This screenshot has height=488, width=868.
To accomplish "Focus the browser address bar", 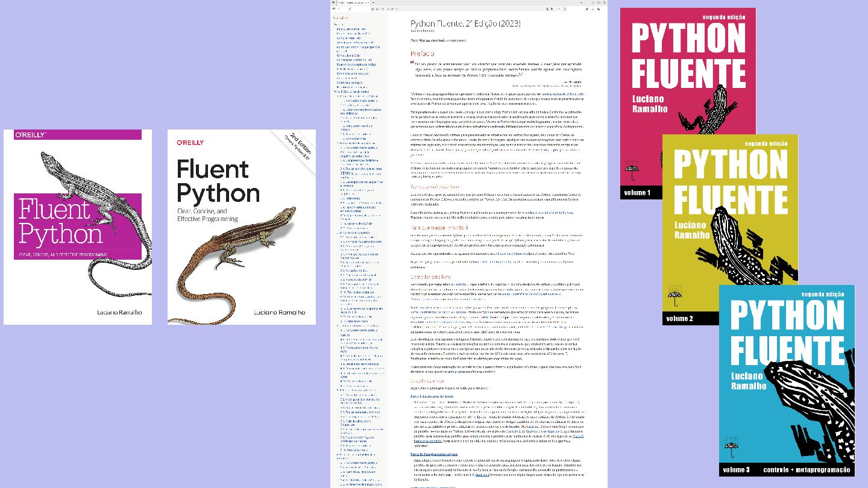I will point(470,10).
